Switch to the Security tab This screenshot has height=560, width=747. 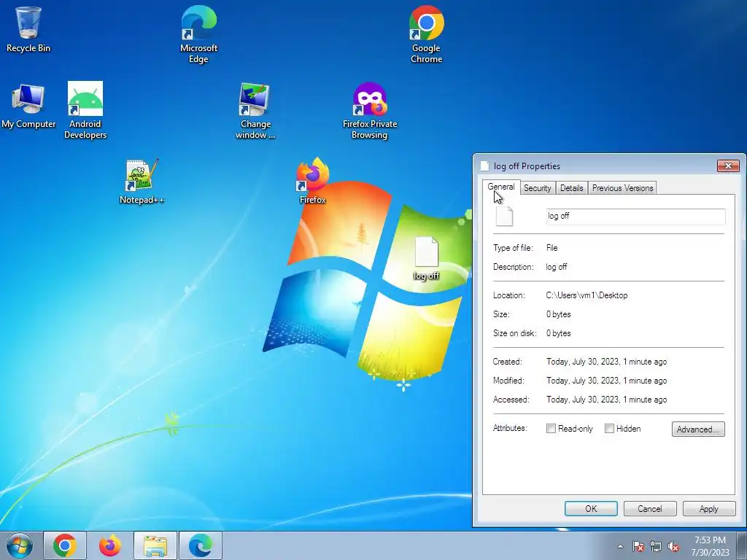pyautogui.click(x=538, y=188)
